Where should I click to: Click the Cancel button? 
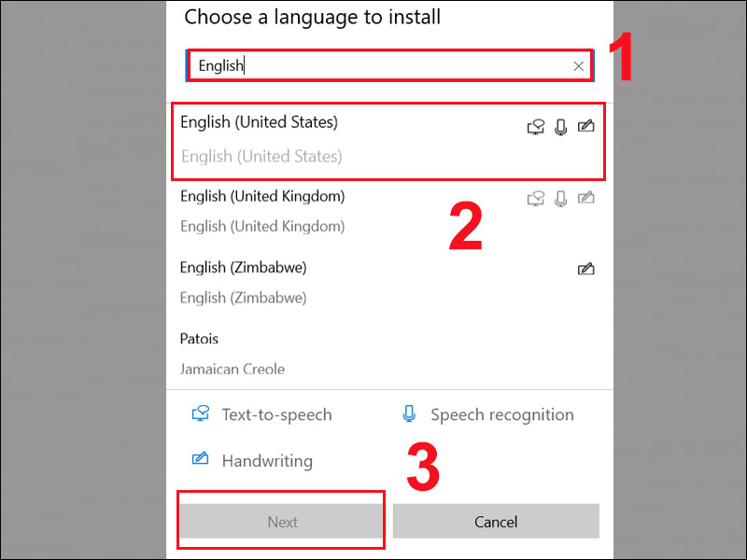(496, 522)
